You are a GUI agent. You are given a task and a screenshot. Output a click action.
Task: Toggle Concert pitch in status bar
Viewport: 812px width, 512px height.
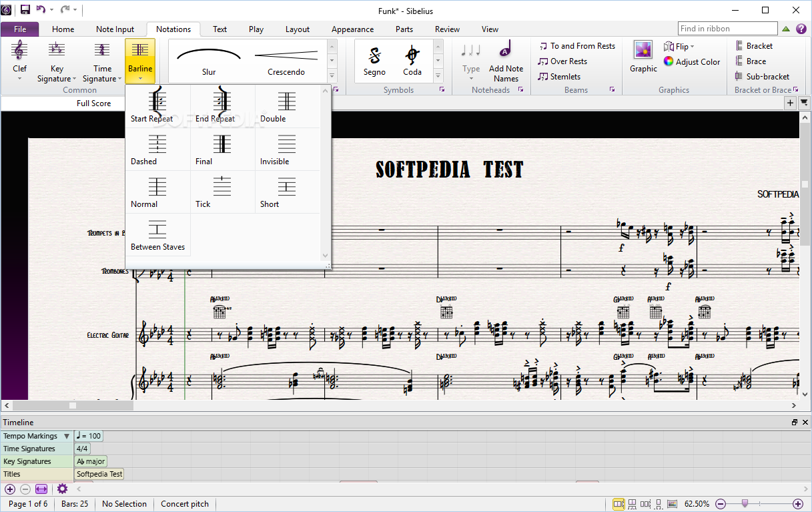(x=185, y=504)
